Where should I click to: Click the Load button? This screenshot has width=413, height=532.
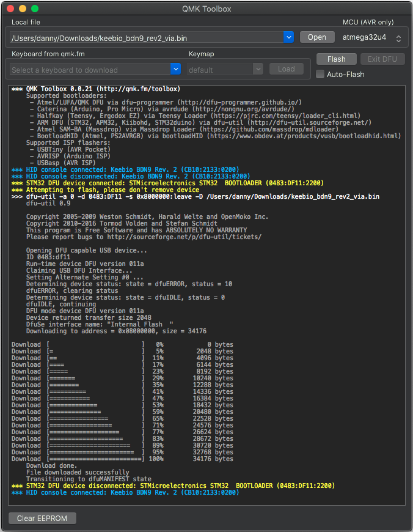286,69
